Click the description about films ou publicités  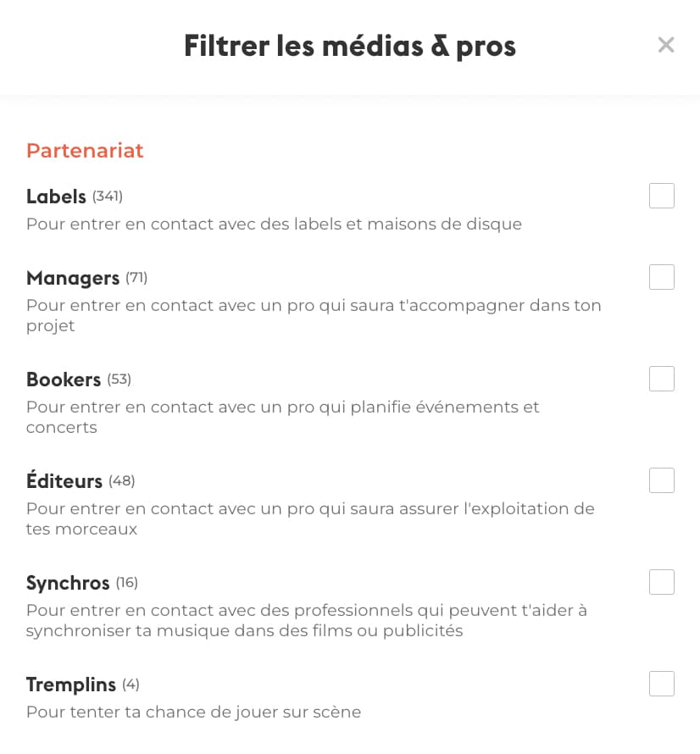point(307,620)
